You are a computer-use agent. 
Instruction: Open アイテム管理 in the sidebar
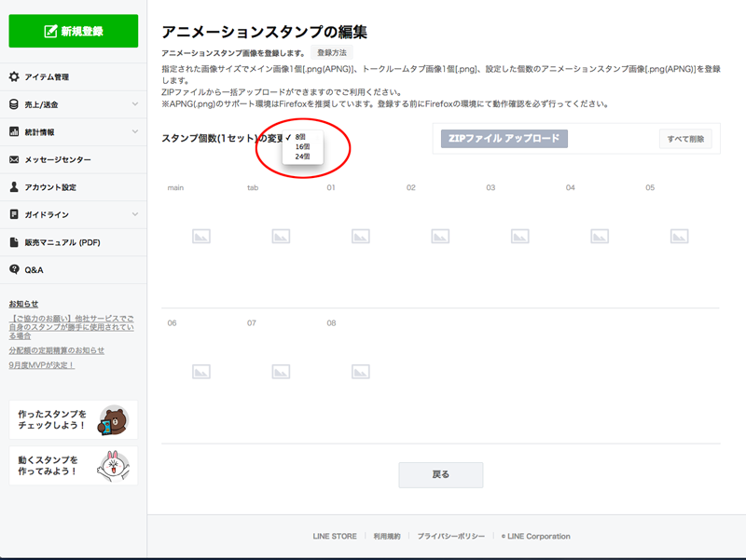[47, 77]
